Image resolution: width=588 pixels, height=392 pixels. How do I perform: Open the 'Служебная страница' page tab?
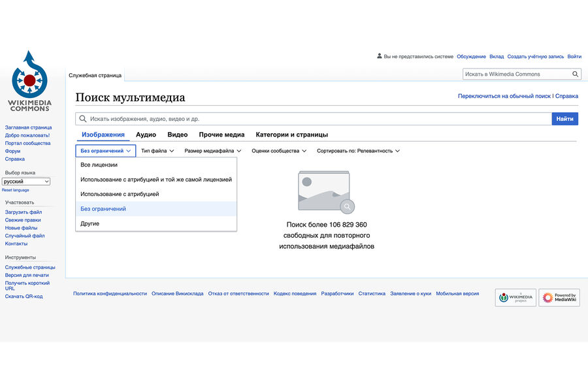(x=95, y=75)
